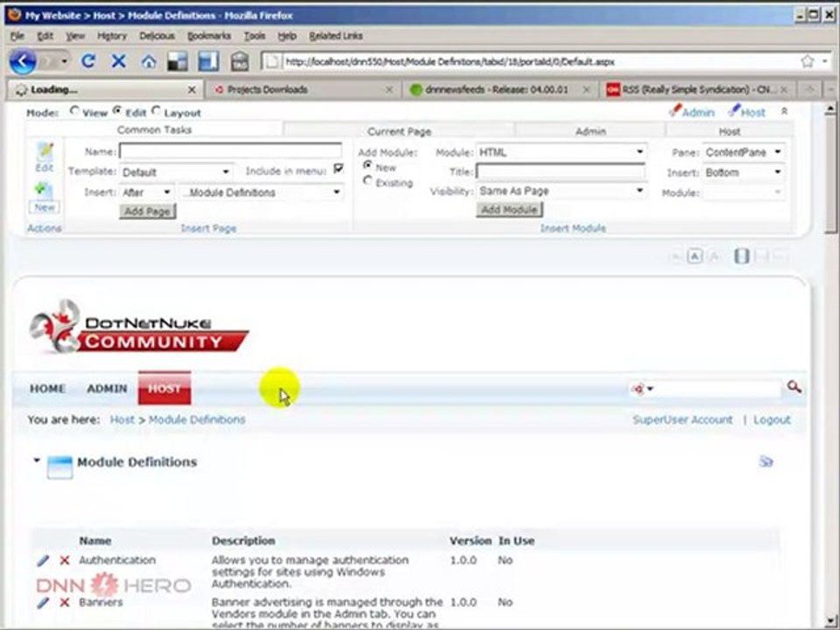Click the edit pencil for Authentication row

tap(43, 560)
